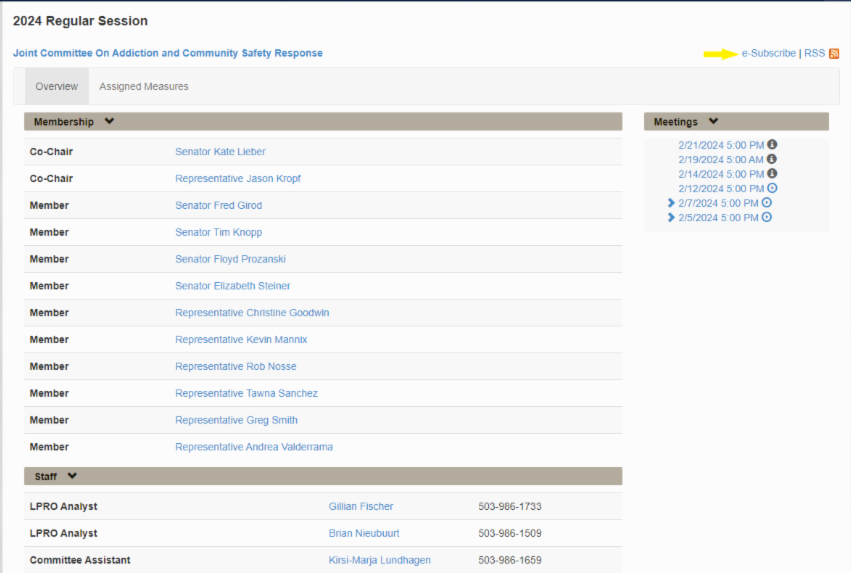Collapse the Staff section
This screenshot has width=851, height=573.
tap(72, 476)
